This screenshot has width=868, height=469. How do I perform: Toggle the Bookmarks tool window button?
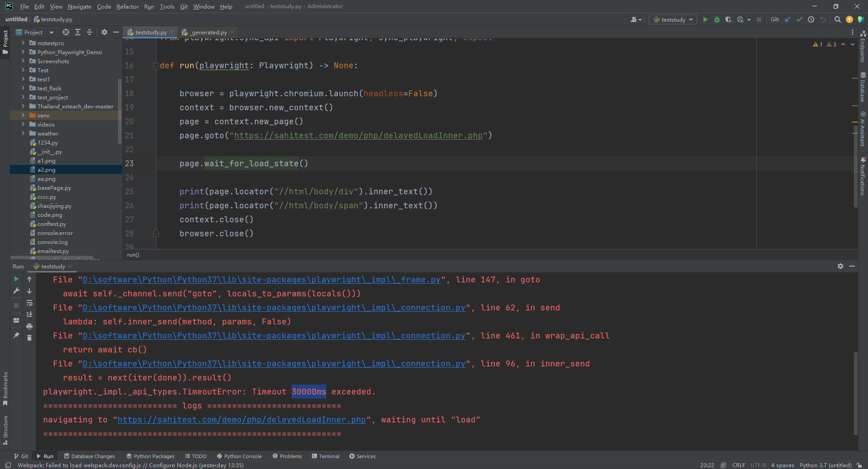point(5,389)
